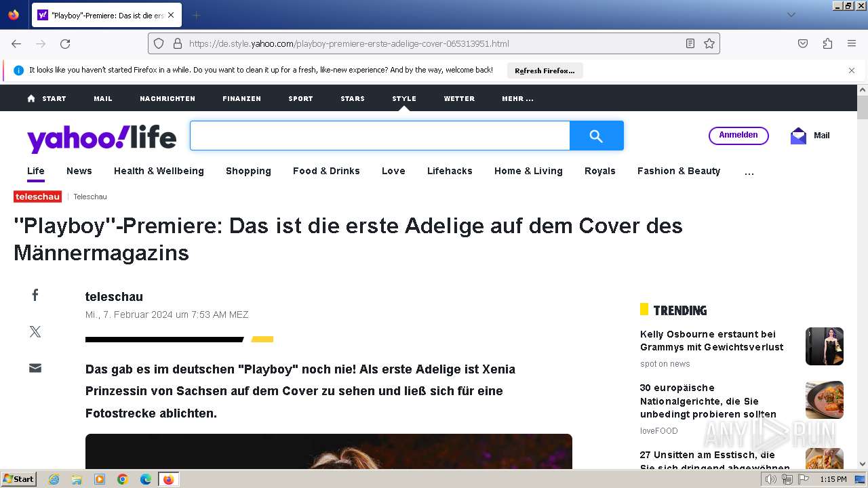This screenshot has height=488, width=868.
Task: Click the address bar URL
Action: tap(349, 43)
